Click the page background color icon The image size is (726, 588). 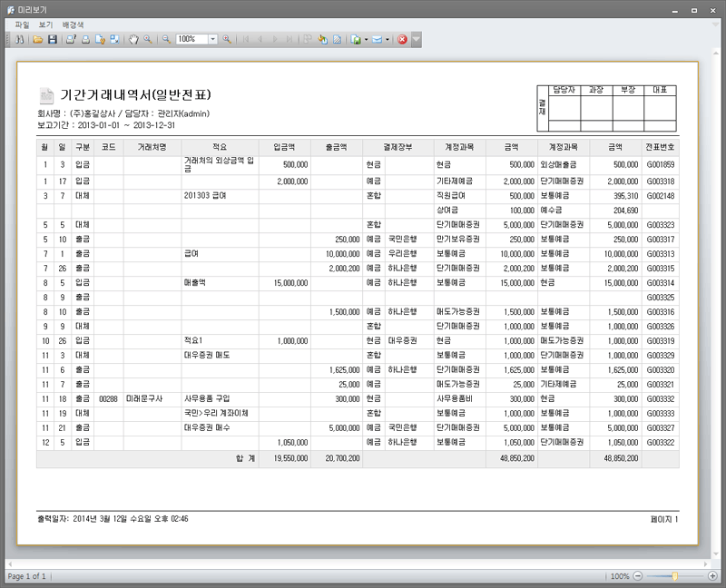pos(323,39)
